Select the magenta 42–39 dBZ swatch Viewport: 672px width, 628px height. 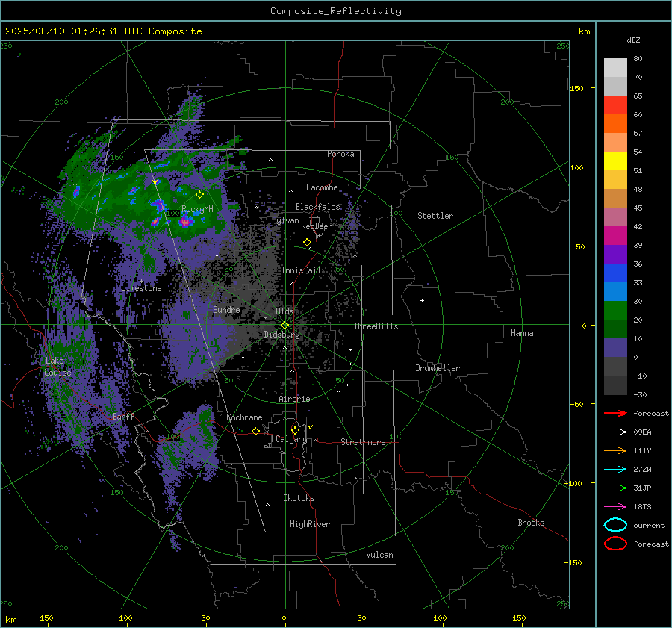615,236
